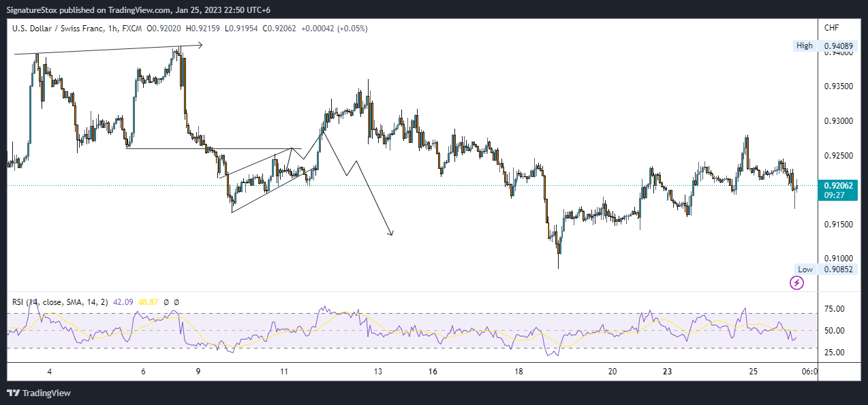Click the current price label 0.92062
The image size is (868, 405).
(839, 184)
